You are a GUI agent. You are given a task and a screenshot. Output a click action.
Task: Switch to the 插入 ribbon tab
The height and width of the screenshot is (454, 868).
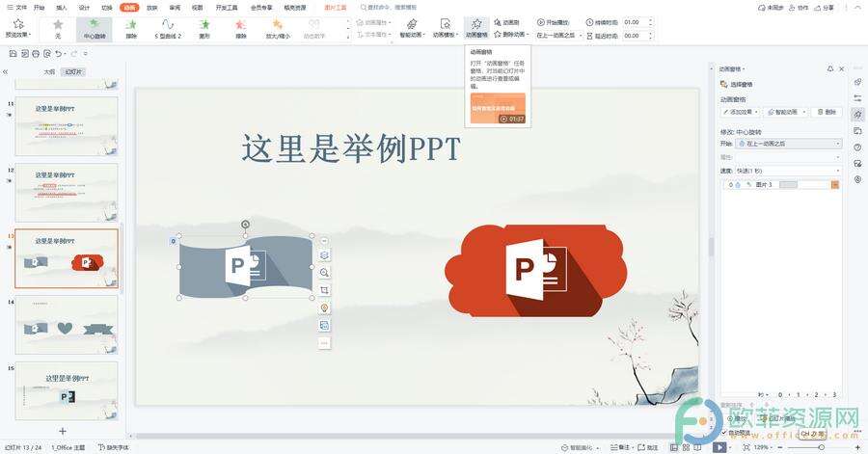tap(62, 8)
